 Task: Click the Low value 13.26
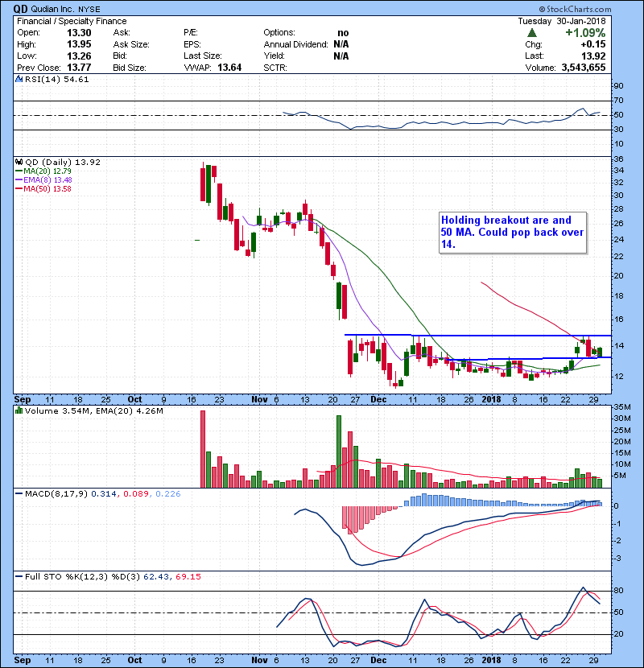coord(79,56)
